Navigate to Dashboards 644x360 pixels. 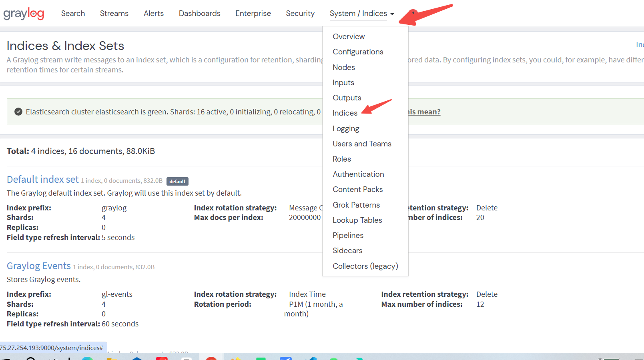pos(200,13)
